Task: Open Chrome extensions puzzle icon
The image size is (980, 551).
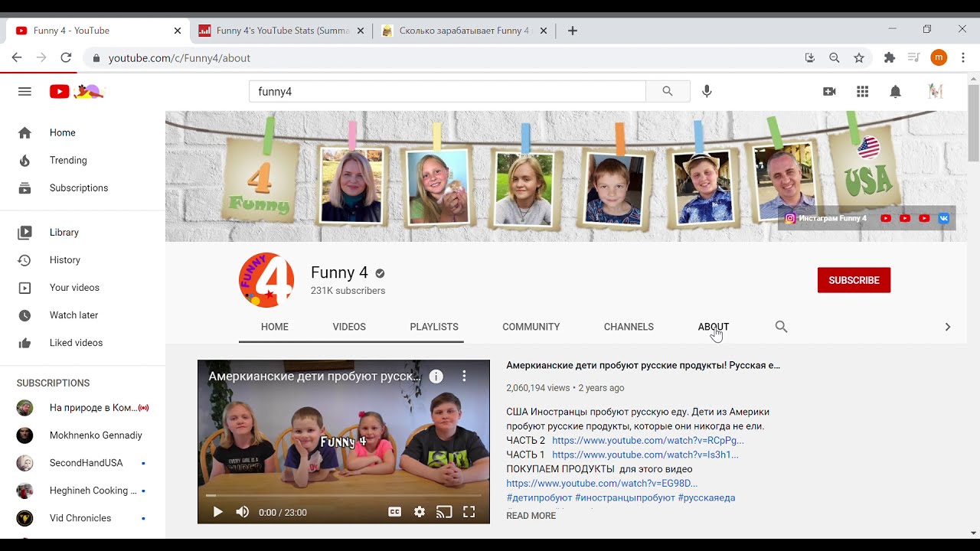Action: click(x=889, y=57)
